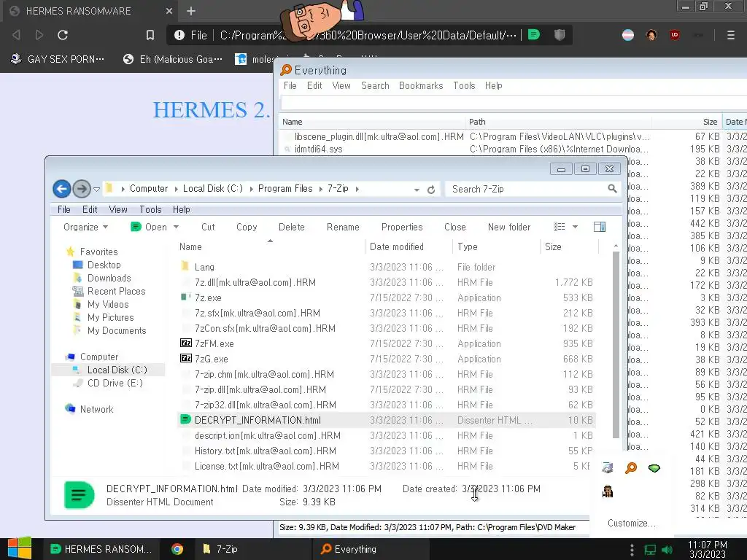
Task: Select Downloads in Favorites
Action: [109, 278]
